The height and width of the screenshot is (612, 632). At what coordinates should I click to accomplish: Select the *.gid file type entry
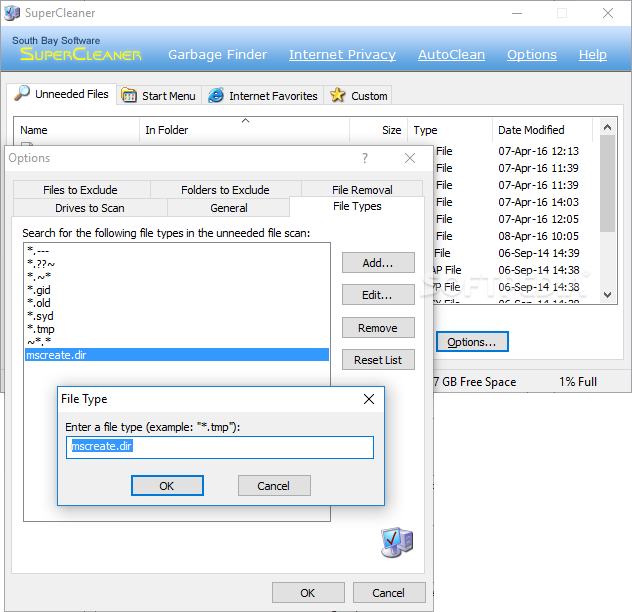177,290
